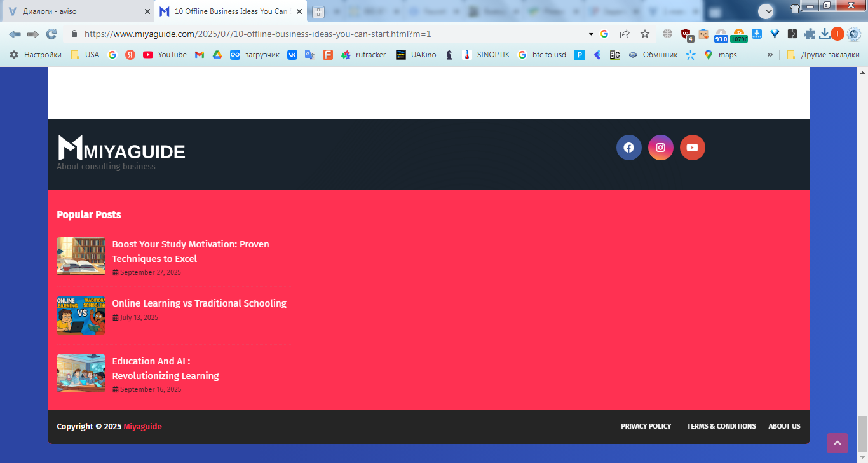Click the library books post thumbnail
Viewport: 868px width, 463px height.
[x=81, y=256]
